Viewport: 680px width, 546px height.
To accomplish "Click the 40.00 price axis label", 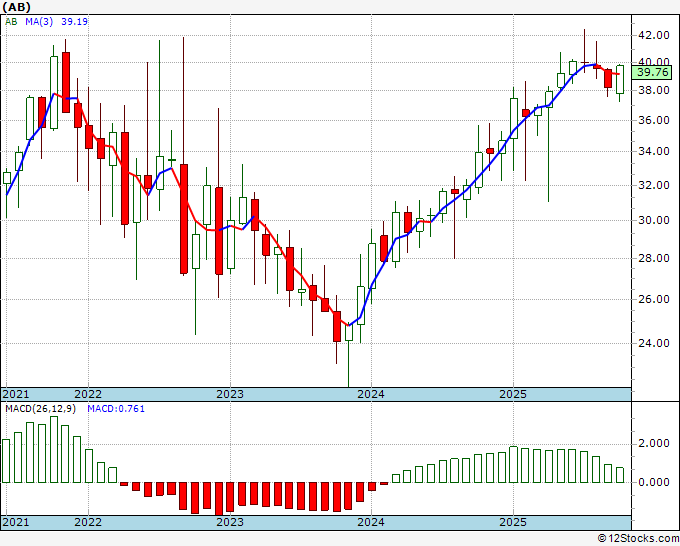I will (x=653, y=62).
